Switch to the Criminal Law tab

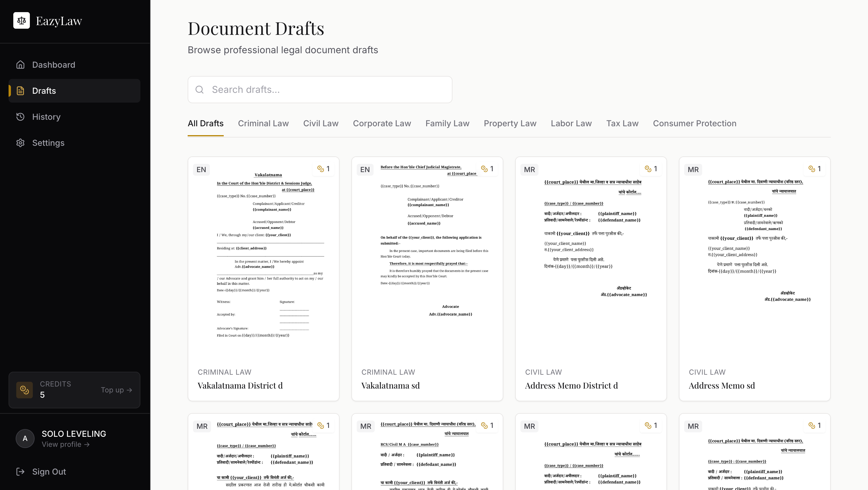[x=263, y=123]
